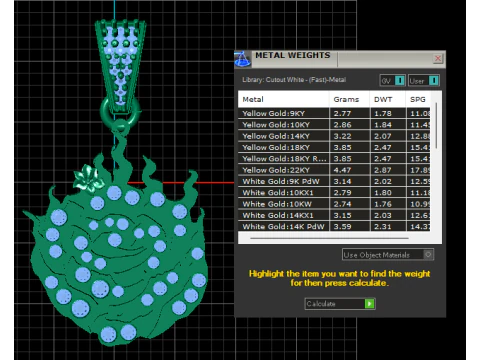
Task: Select the White Gold:14K PdW row
Action: point(334,226)
